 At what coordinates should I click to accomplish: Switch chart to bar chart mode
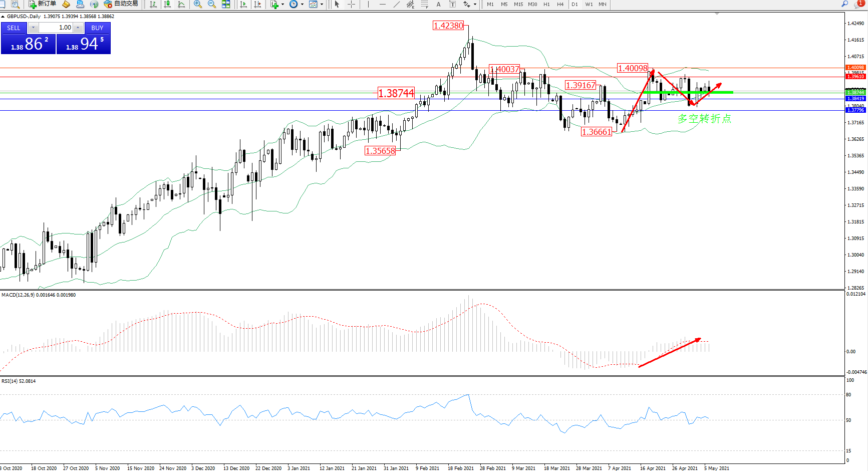click(153, 4)
